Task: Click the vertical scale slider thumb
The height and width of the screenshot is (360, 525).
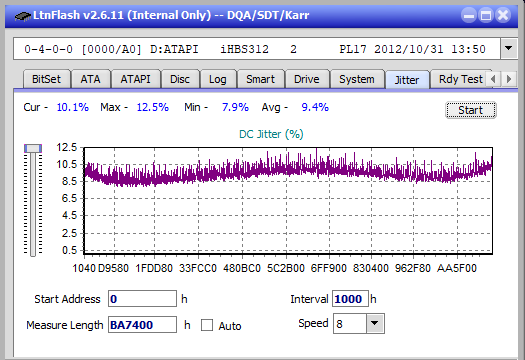Action: pos(33,148)
